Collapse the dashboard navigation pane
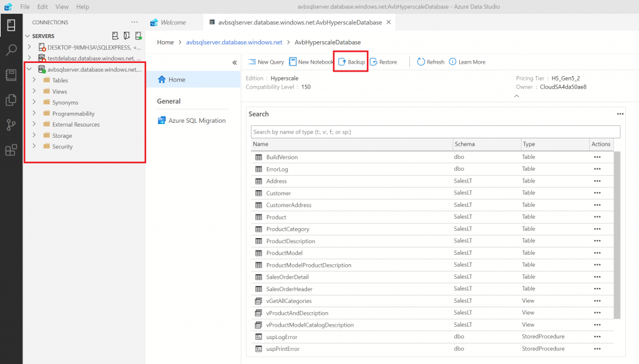This screenshot has height=364, width=639. click(235, 62)
